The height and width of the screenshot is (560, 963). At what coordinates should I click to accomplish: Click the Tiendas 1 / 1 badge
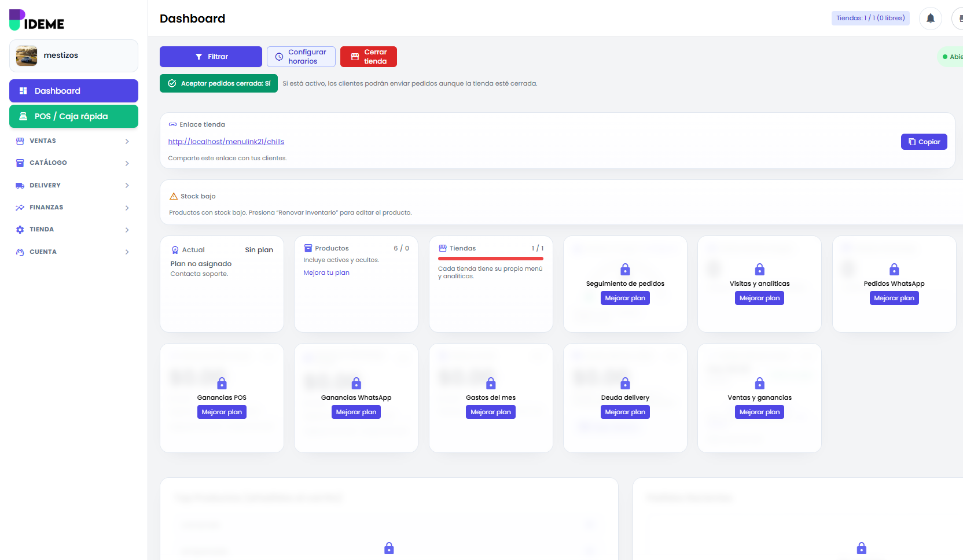point(870,18)
